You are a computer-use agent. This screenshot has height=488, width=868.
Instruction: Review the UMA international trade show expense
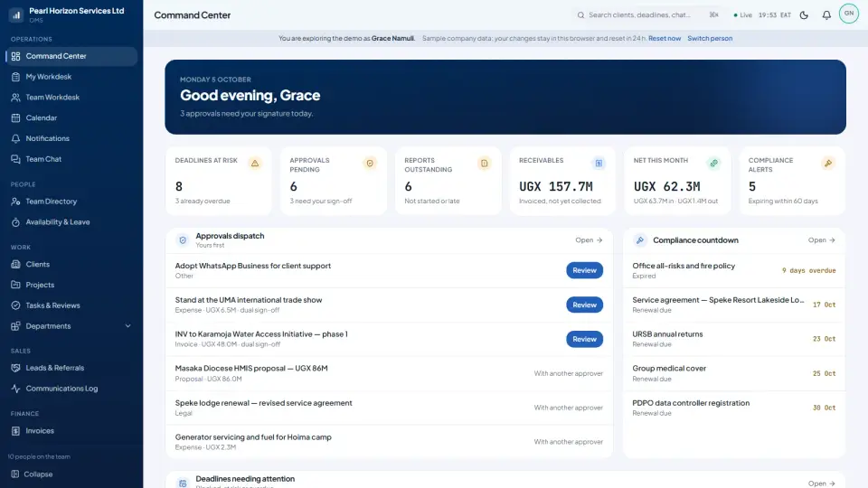click(x=585, y=305)
